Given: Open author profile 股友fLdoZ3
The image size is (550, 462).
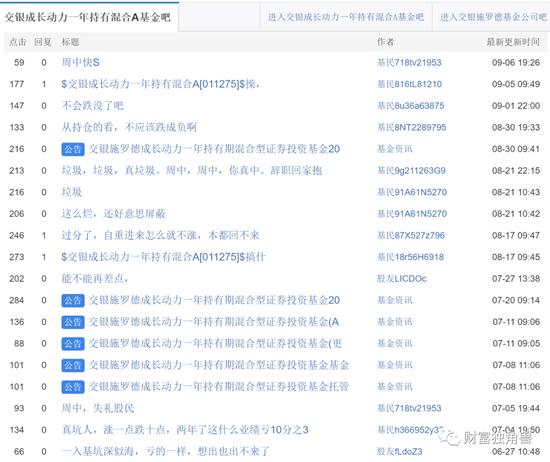Looking at the screenshot, I should 400,452.
